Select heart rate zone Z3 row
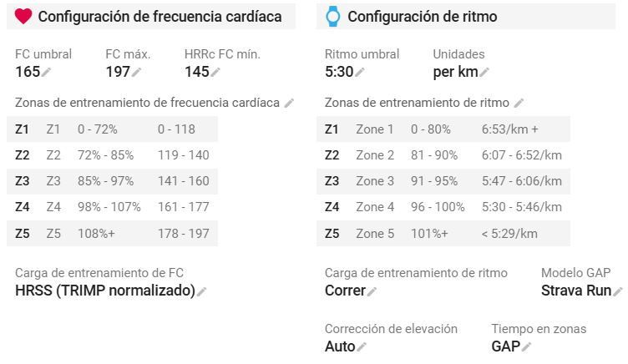Screen dimensions: 628x364 (112, 181)
